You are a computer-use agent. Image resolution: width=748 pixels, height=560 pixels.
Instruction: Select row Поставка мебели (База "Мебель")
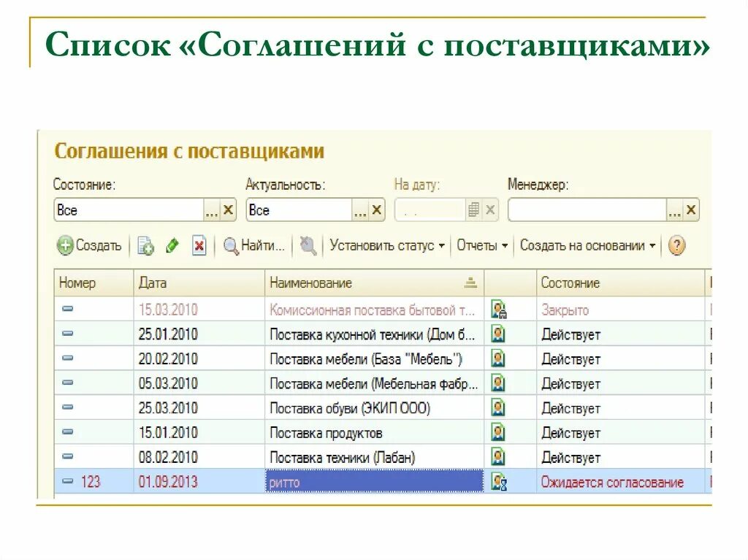[x=375, y=358]
